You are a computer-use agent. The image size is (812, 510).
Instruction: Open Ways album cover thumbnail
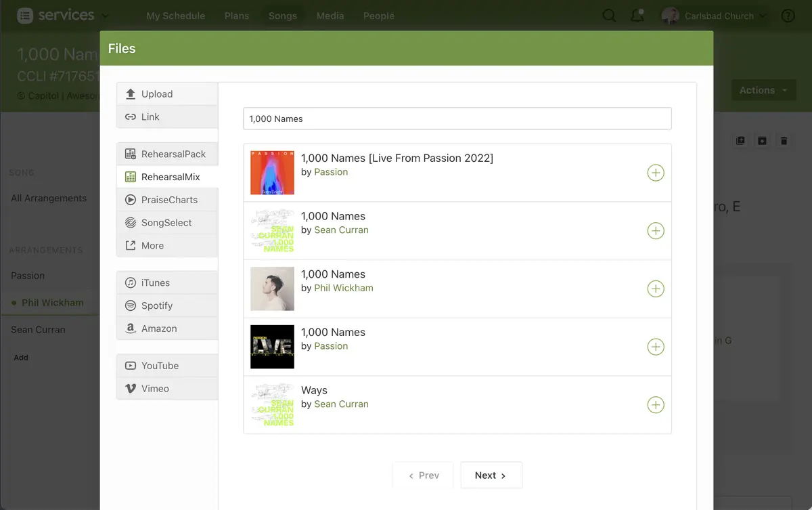(x=272, y=405)
